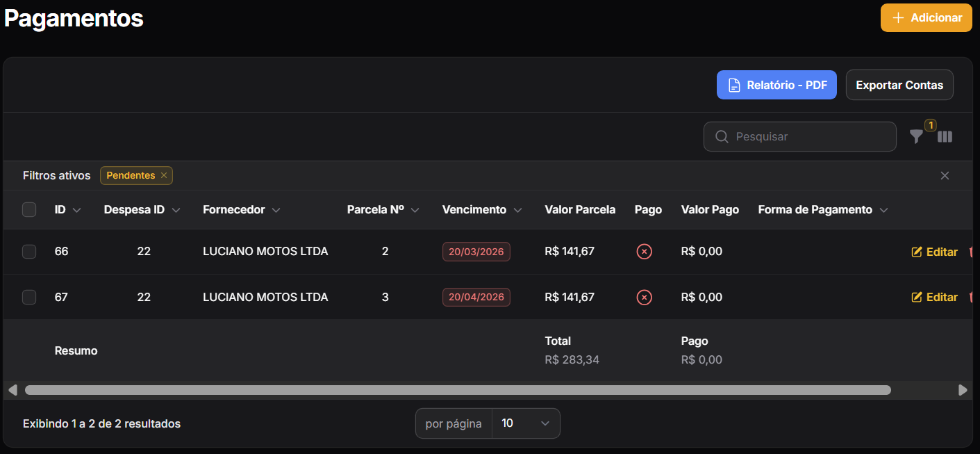Sort by the Vencimento column
980x454 pixels.
pos(482,210)
